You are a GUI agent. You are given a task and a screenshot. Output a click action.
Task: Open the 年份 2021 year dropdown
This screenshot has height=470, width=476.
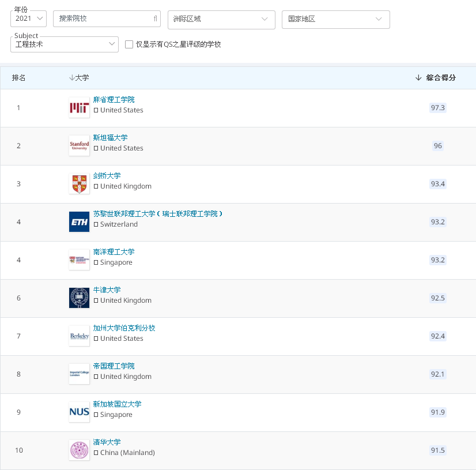[29, 19]
